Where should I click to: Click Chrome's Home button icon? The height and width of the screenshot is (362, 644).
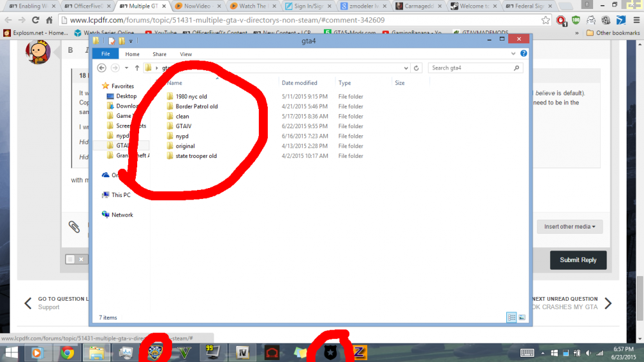50,20
